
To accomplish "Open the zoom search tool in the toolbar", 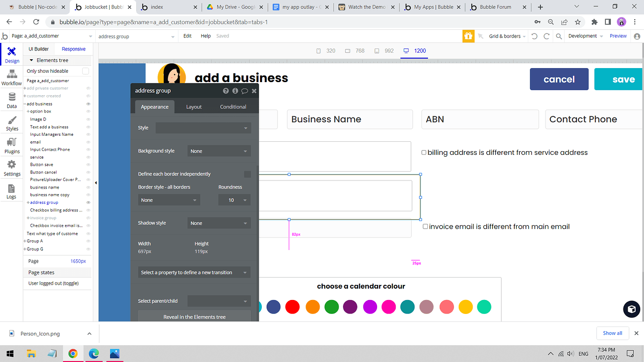I will [x=559, y=36].
